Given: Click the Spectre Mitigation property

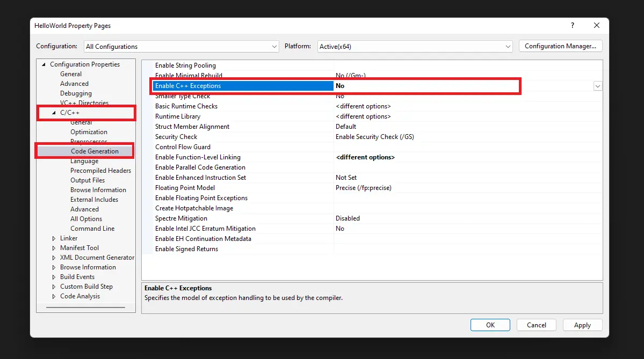Looking at the screenshot, I should point(181,219).
